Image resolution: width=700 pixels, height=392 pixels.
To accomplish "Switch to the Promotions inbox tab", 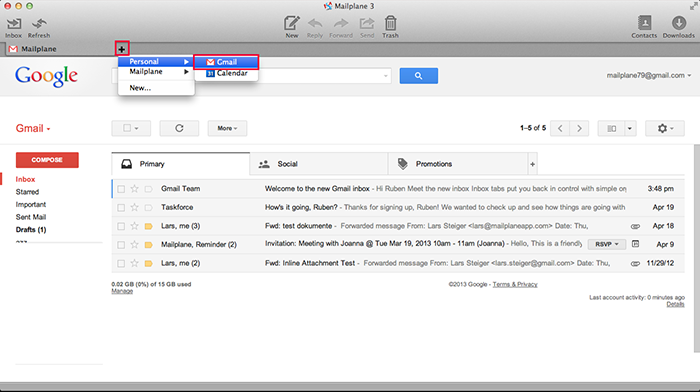I will pyautogui.click(x=458, y=164).
